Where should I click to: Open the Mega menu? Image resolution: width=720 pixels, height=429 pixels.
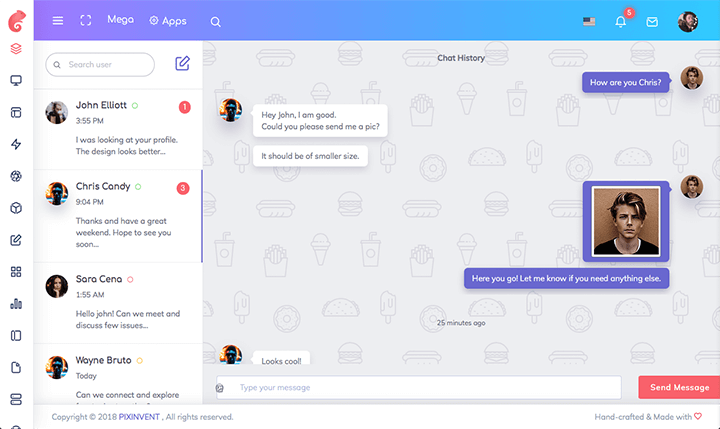(x=120, y=20)
